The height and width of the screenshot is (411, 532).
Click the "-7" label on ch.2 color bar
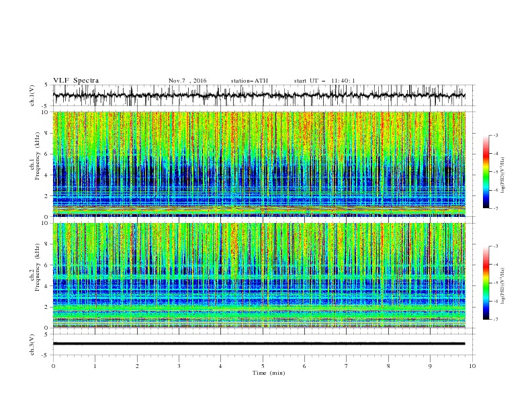495,320
